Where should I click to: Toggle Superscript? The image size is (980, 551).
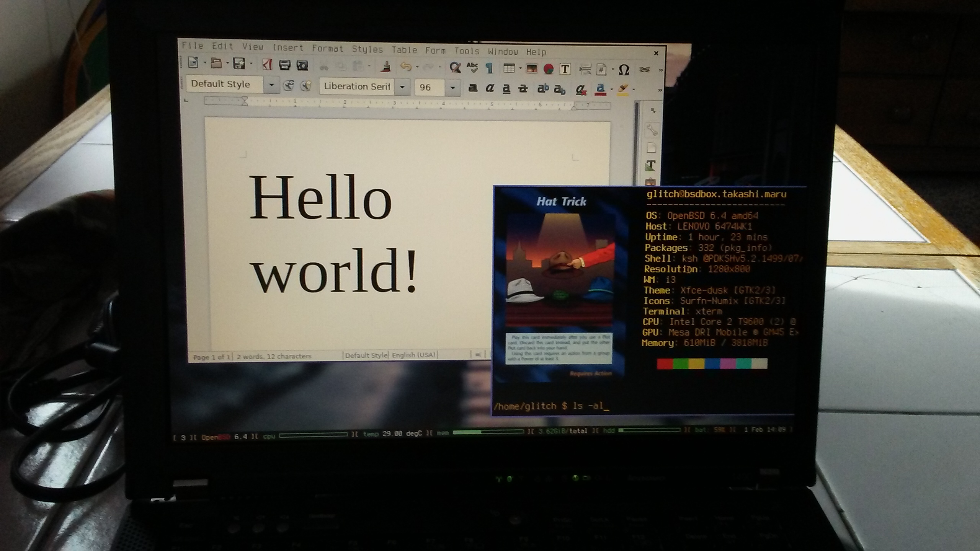(543, 89)
